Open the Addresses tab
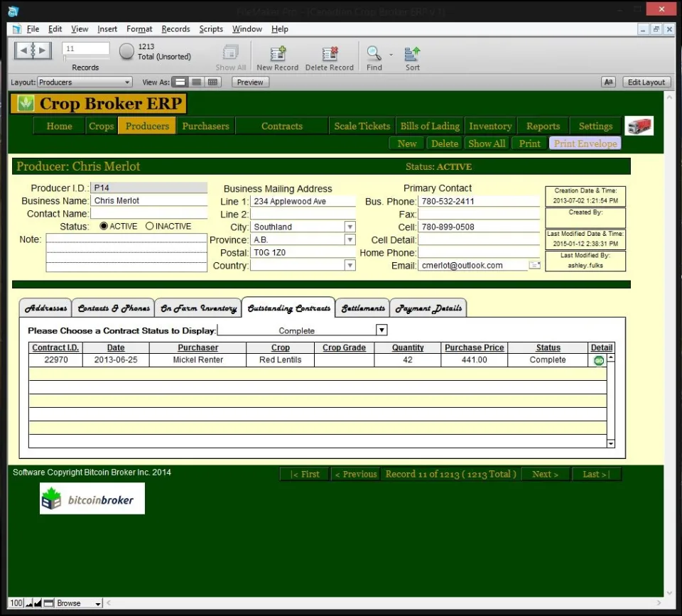This screenshot has height=616, width=682. tap(45, 308)
